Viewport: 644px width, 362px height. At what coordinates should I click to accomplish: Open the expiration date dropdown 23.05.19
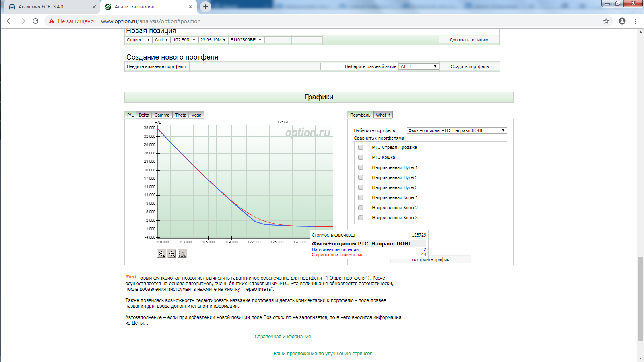pos(213,40)
